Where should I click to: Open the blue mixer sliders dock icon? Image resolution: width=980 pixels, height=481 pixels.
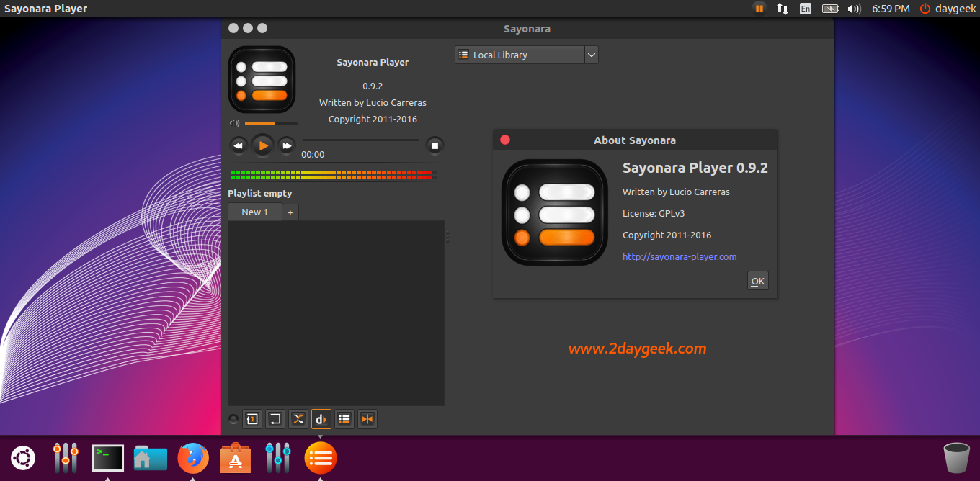(278, 458)
